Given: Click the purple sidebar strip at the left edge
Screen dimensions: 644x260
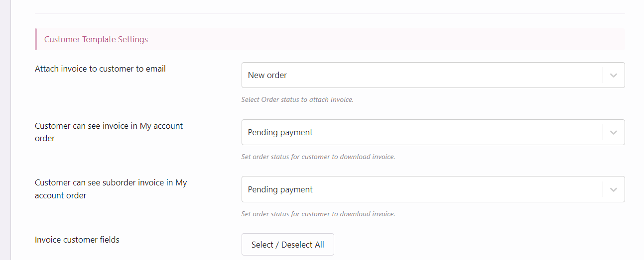Looking at the screenshot, I should [x=5, y=130].
